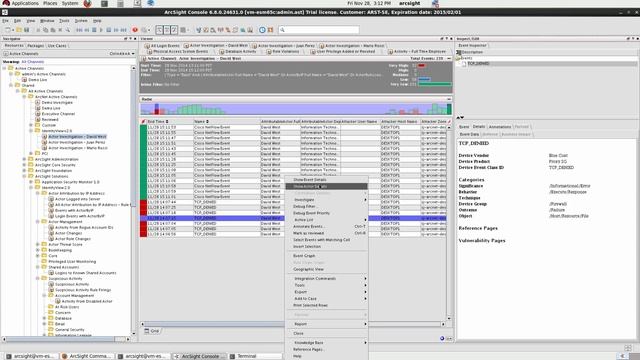Image resolution: width=640 pixels, height=360 pixels.
Task: Select Logins to Known Shared Accounts in tree
Action: pyautogui.click(x=85, y=273)
